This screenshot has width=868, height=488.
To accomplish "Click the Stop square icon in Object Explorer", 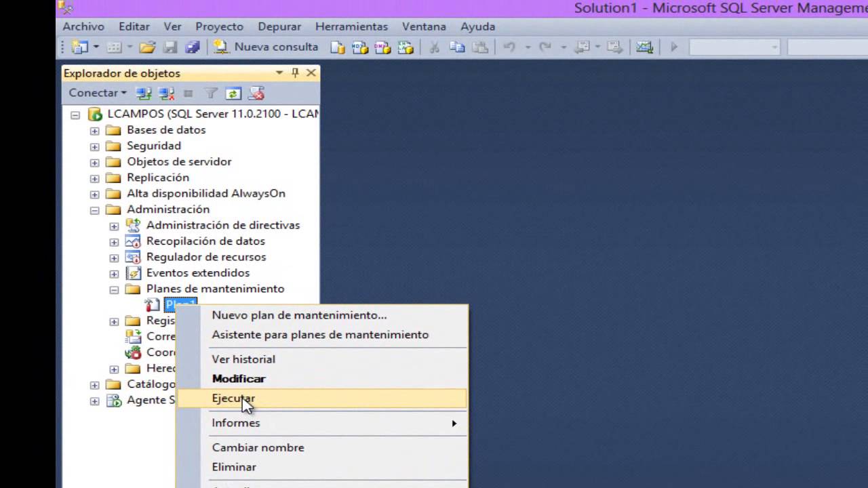I will tap(189, 94).
